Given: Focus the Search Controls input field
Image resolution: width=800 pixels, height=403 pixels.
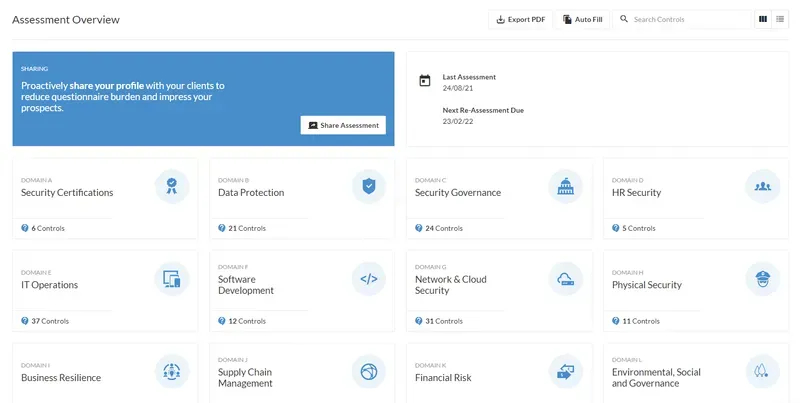Looking at the screenshot, I should click(x=683, y=19).
